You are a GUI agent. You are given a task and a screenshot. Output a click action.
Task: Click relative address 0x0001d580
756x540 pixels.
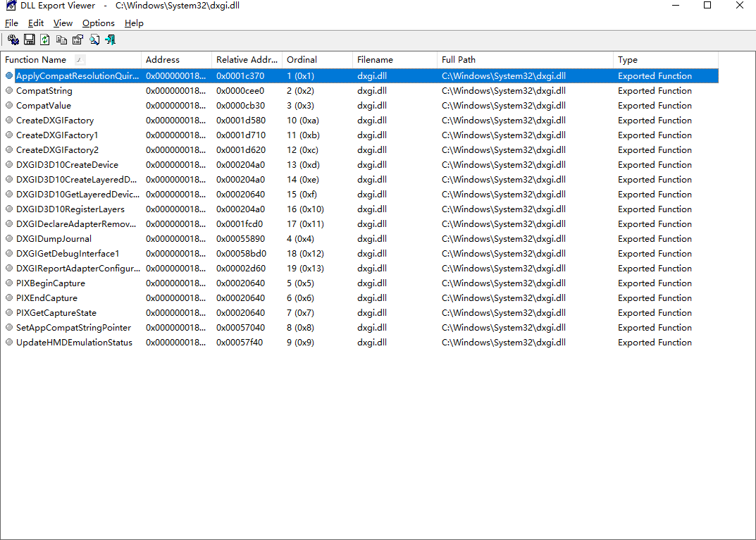click(240, 120)
